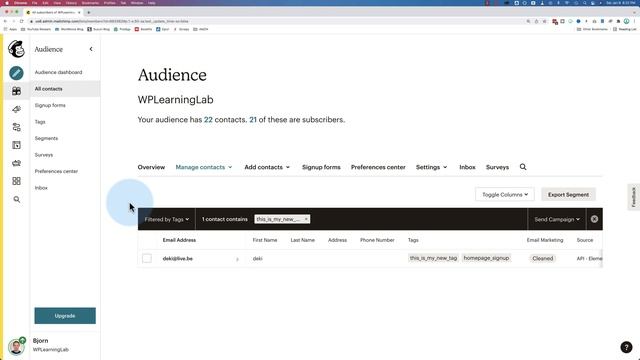
Task: Click the bookmark star in address bar
Action: click(x=544, y=21)
